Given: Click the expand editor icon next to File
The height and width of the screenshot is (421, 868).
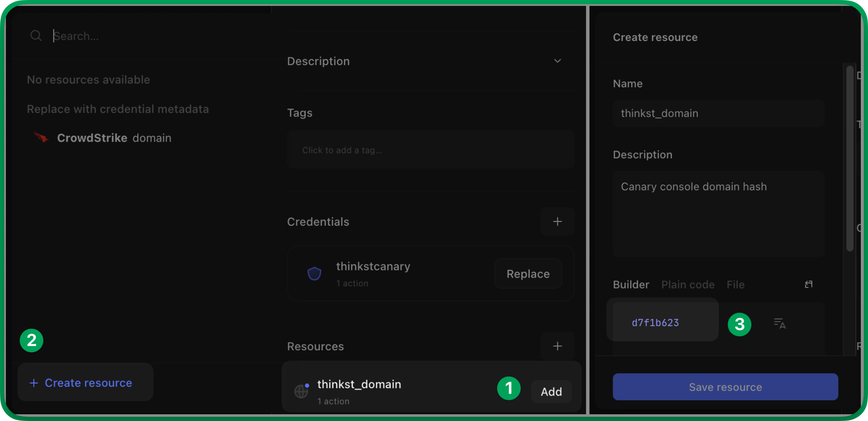Looking at the screenshot, I should coord(808,284).
